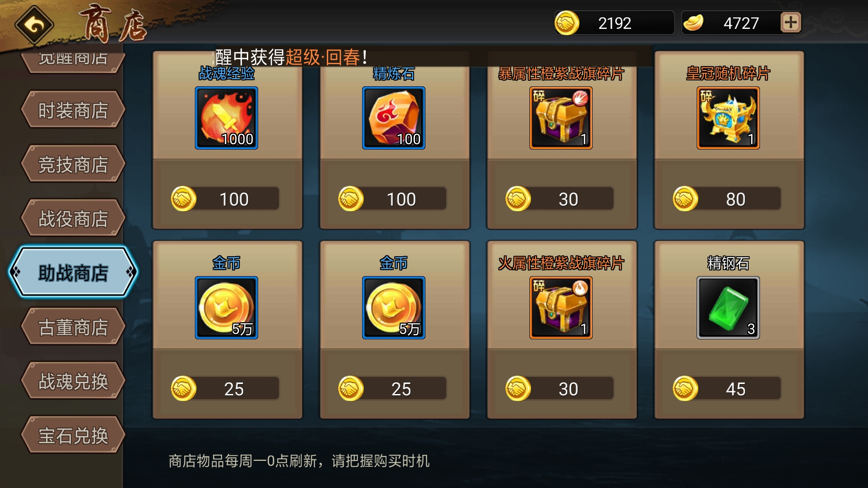Choose the 暴属性橙紫战旗碎片 chest icon
Viewport: 868px width, 488px height.
pyautogui.click(x=561, y=118)
